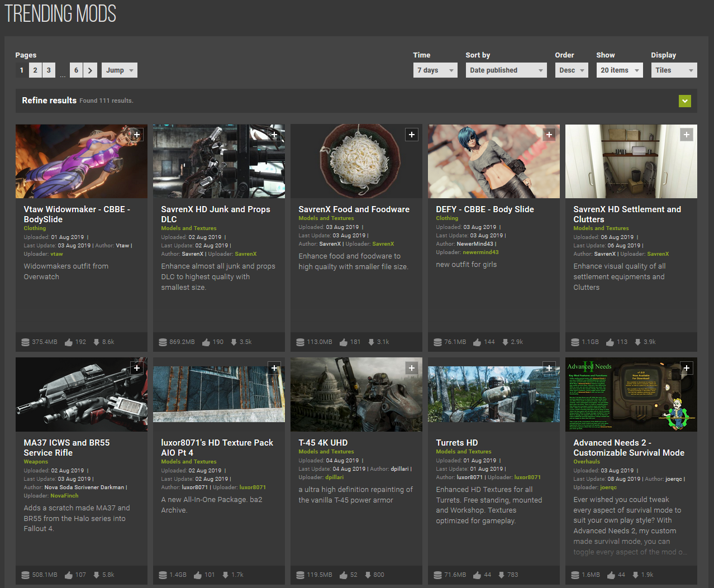The width and height of the screenshot is (714, 588).
Task: Open SavrenX HD Junk and Props DLC title
Action: click(x=216, y=214)
